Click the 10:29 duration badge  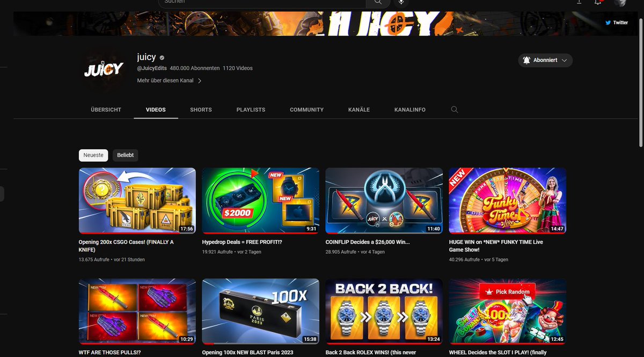pyautogui.click(x=187, y=339)
